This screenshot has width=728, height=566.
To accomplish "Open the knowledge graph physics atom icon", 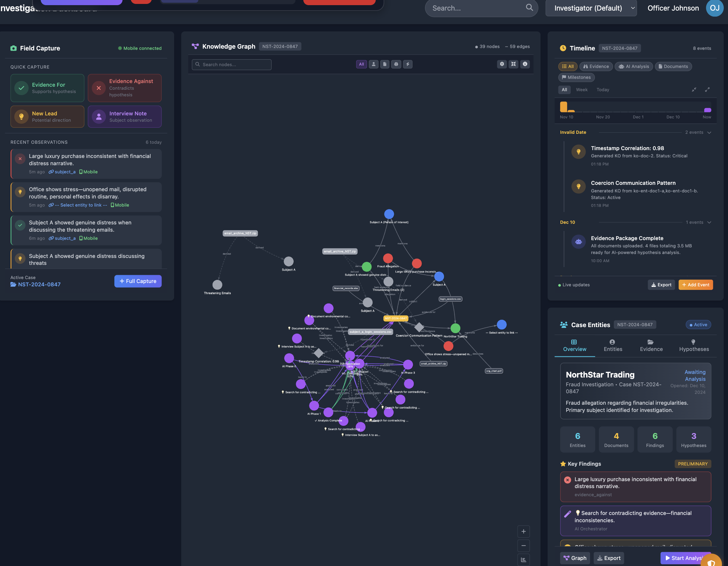I will coord(502,64).
